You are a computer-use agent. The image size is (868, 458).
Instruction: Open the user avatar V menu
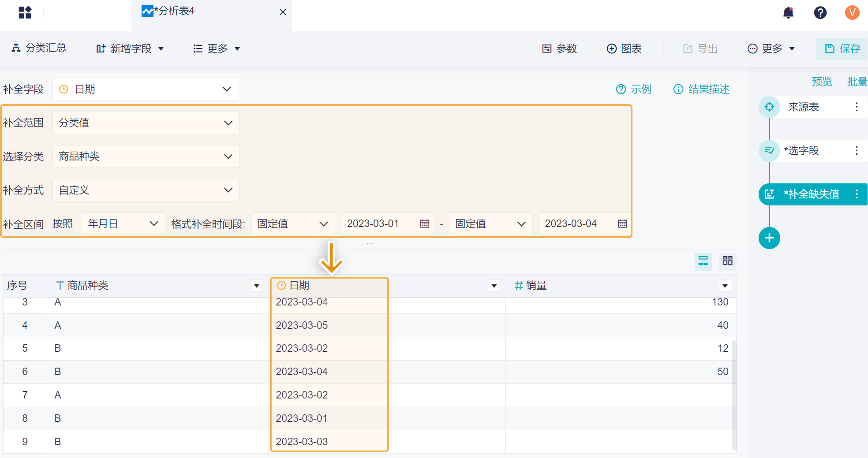(852, 12)
